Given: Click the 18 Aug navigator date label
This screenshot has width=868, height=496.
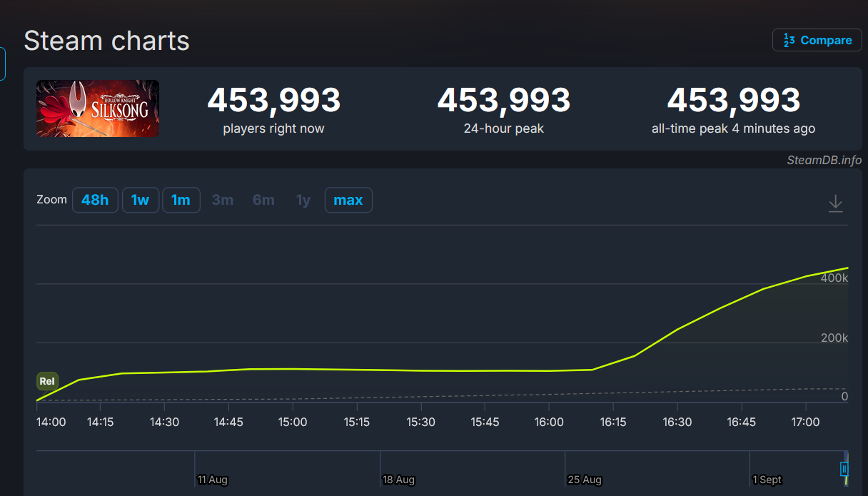Looking at the screenshot, I should [x=398, y=480].
